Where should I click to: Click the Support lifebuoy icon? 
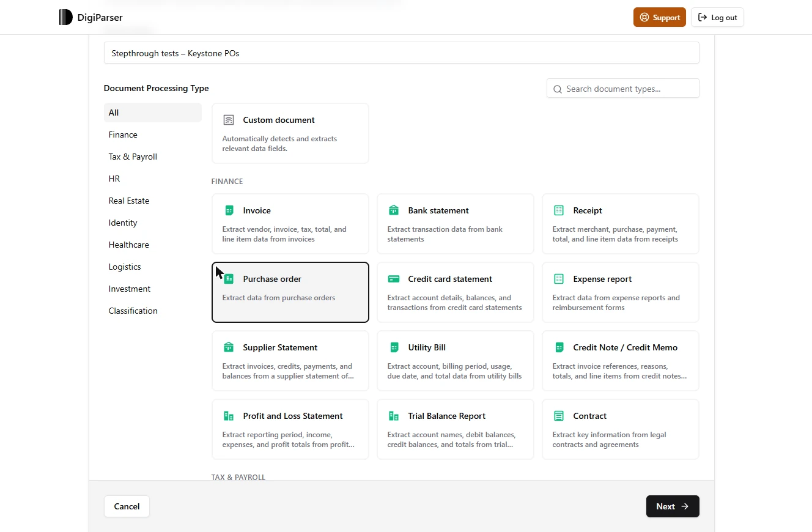tap(644, 17)
